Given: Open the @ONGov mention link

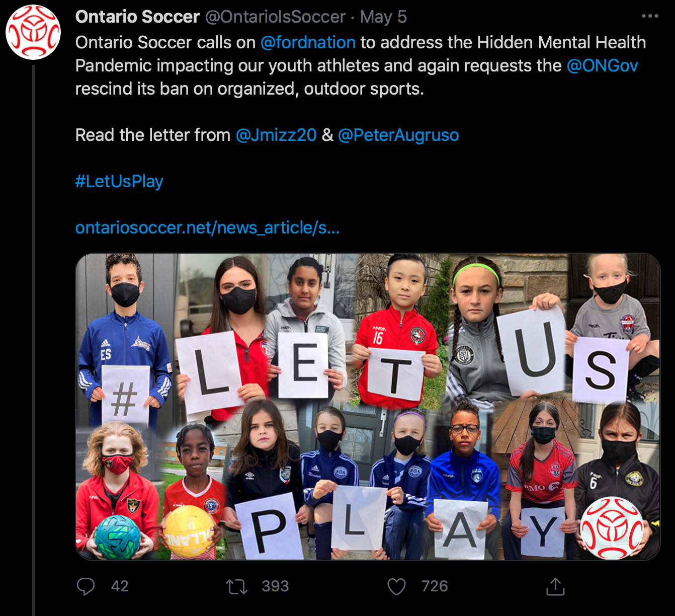Looking at the screenshot, I should click(602, 65).
